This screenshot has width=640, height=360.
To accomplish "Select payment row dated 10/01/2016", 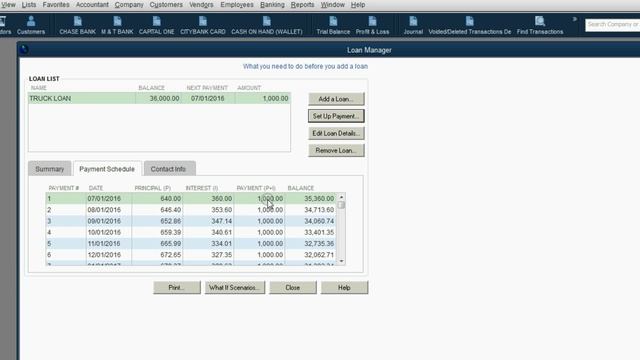I will click(191, 232).
